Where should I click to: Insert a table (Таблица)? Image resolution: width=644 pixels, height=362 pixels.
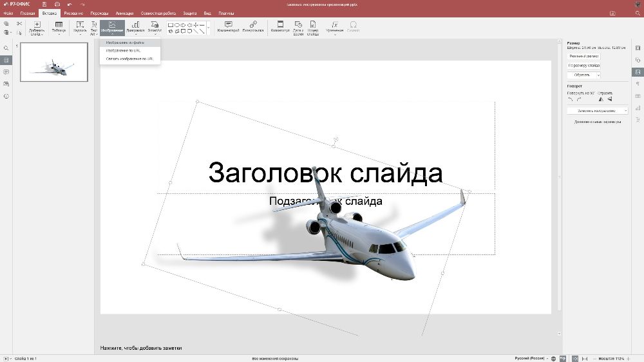pos(59,26)
